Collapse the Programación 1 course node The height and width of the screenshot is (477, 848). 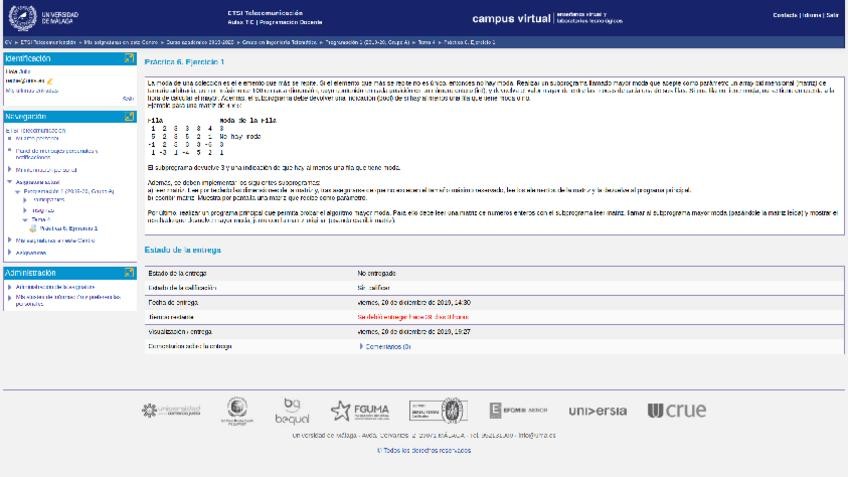[17, 191]
